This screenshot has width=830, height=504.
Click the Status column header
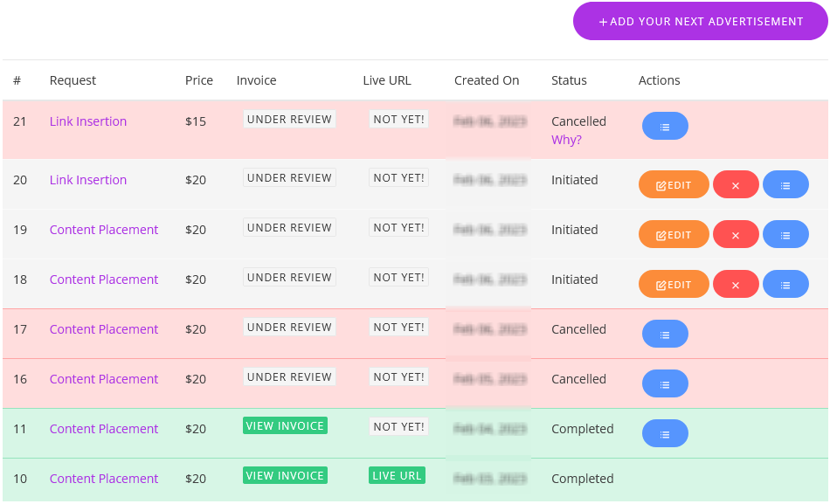click(569, 79)
